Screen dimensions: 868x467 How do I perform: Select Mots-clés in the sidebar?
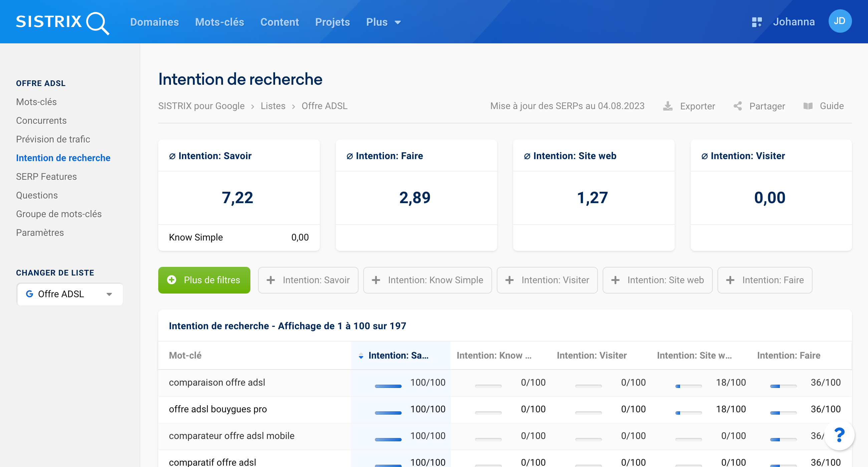pyautogui.click(x=36, y=102)
